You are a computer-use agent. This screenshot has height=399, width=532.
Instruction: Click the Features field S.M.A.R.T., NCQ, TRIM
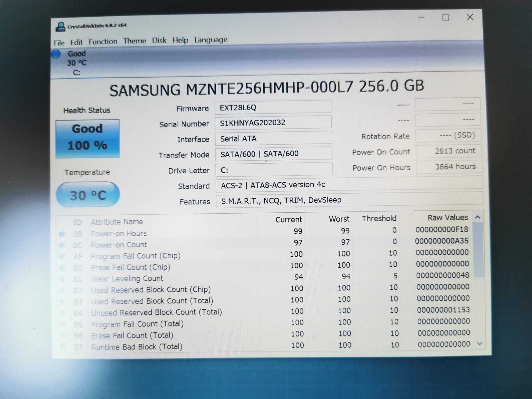coord(349,200)
